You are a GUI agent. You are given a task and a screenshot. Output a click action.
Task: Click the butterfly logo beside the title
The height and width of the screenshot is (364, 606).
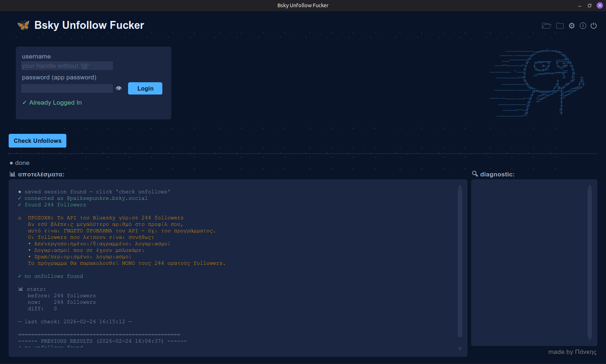[x=23, y=25]
